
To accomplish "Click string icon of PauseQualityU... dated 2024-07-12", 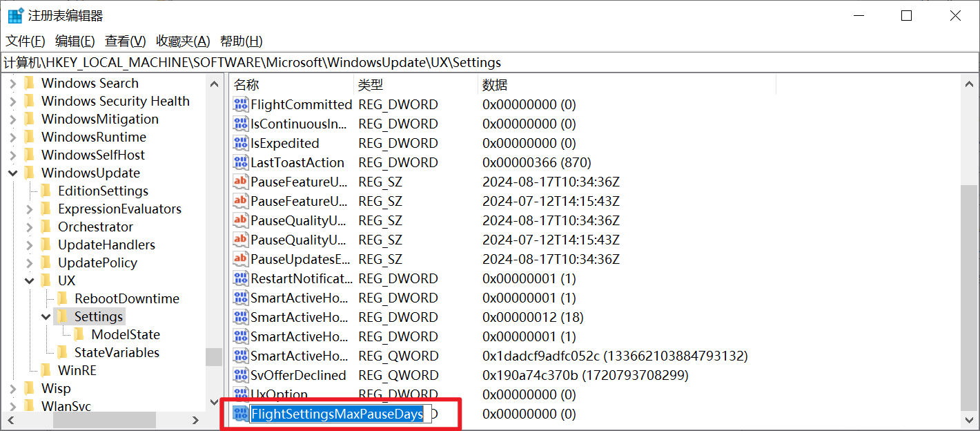I will (240, 240).
